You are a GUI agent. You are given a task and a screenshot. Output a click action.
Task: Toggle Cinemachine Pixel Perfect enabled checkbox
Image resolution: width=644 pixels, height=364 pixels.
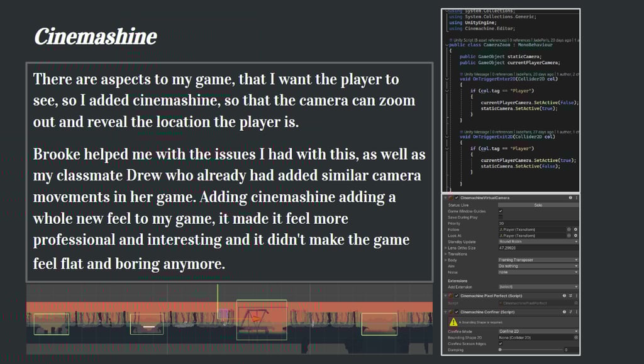coord(457,295)
